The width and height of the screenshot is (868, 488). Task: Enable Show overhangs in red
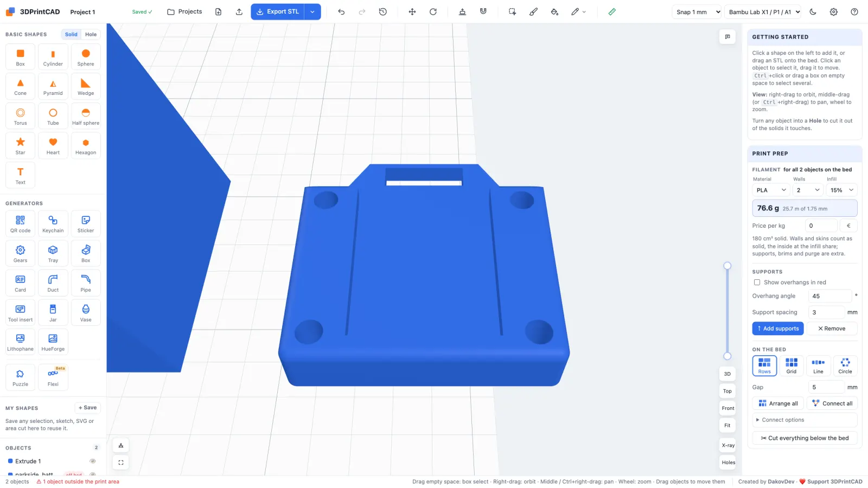757,282
